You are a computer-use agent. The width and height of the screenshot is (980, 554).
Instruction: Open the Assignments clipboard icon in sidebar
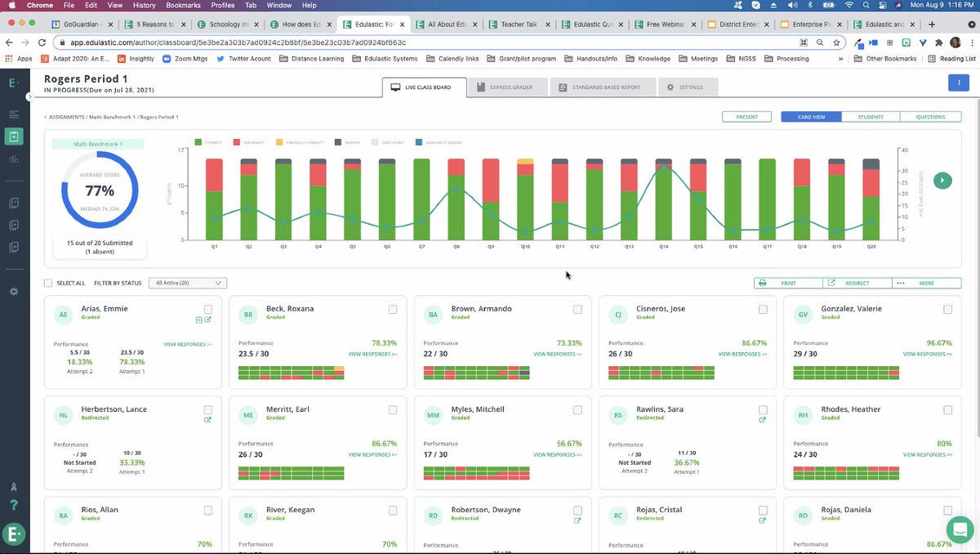(x=13, y=136)
